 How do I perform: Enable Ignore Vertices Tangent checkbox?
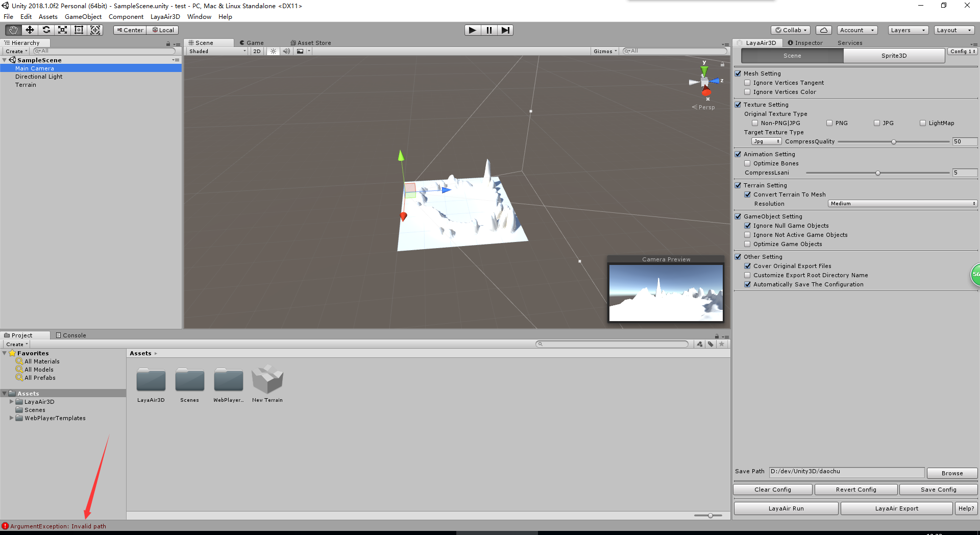pos(747,83)
